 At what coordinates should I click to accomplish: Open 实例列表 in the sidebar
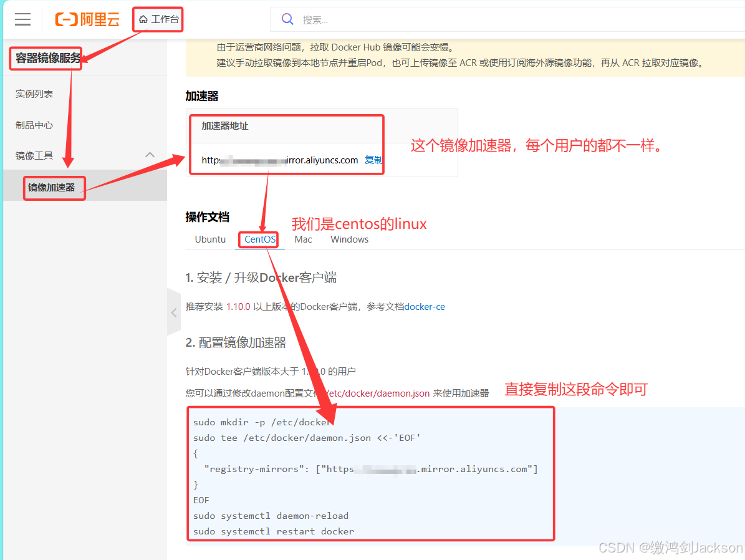34,94
